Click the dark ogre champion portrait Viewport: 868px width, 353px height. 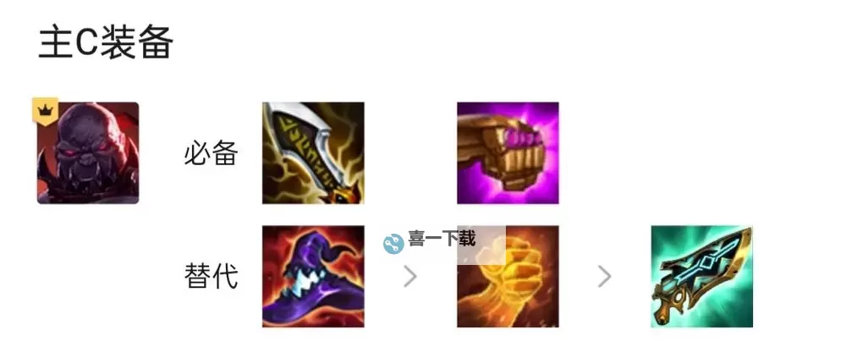click(88, 153)
